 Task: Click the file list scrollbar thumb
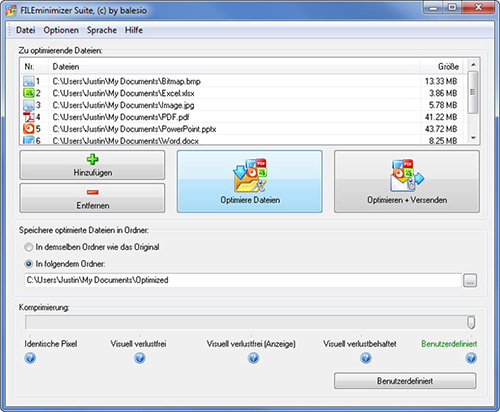click(x=473, y=92)
